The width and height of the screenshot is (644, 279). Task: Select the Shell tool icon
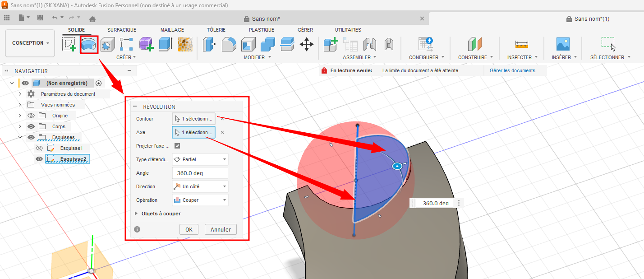coord(248,44)
